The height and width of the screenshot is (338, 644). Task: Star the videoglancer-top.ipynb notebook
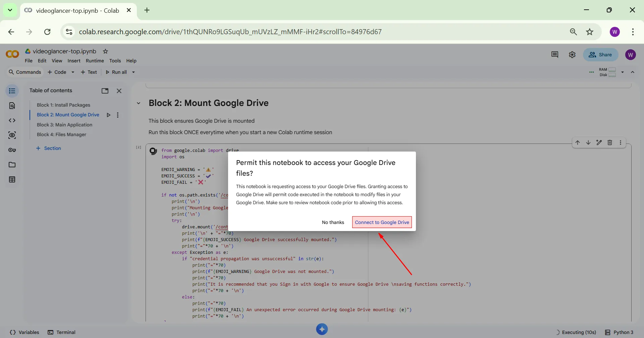(105, 51)
